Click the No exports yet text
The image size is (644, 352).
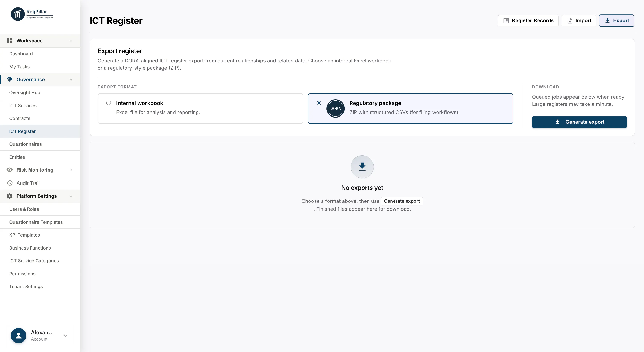coord(362,188)
